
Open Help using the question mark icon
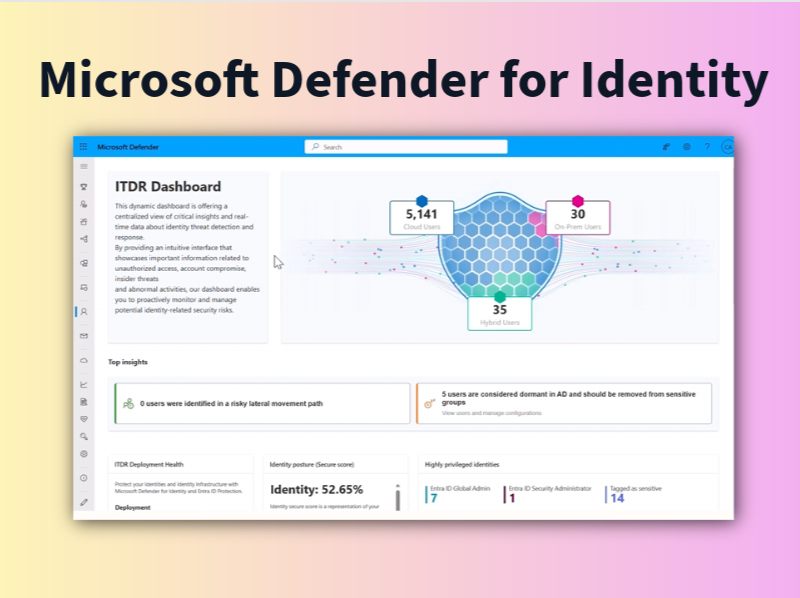(707, 146)
